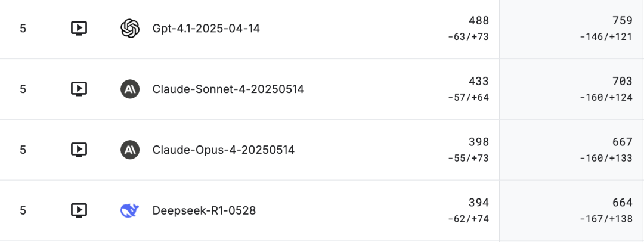This screenshot has width=644, height=242.
Task: Open the Deepseek-R1-0528 model link
Action: click(204, 210)
